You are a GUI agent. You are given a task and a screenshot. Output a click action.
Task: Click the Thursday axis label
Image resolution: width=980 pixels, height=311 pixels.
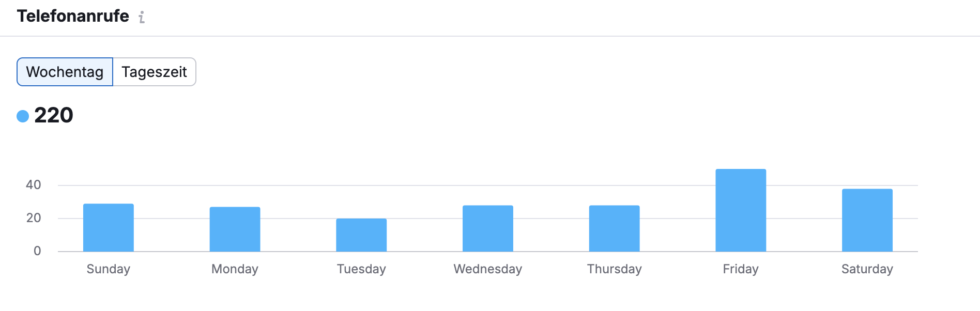point(614,269)
